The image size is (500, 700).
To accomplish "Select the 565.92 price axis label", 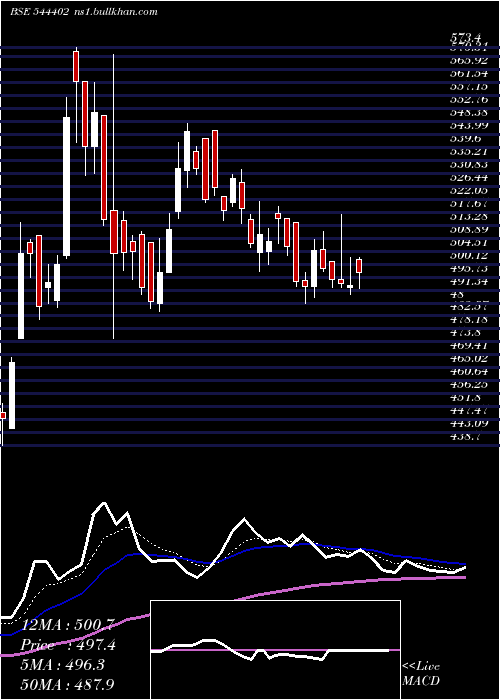I will (471, 61).
